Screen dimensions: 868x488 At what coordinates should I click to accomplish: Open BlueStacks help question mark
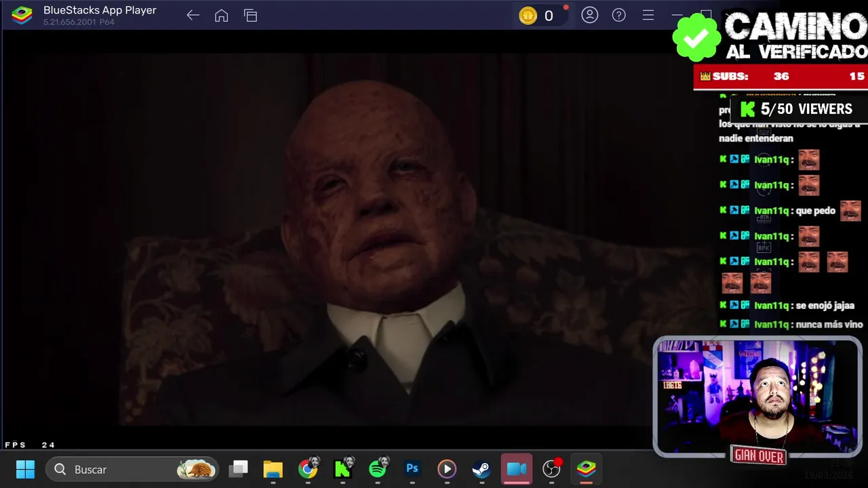coord(619,15)
